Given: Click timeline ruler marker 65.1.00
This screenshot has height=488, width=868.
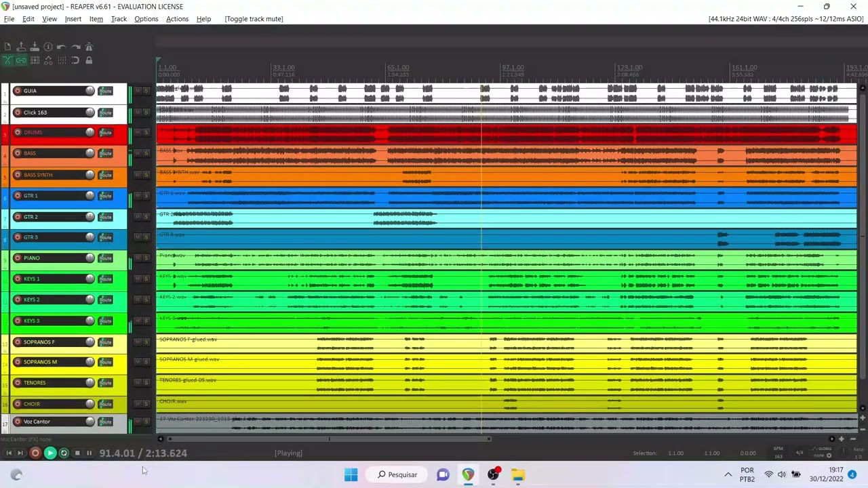Looking at the screenshot, I should [x=398, y=68].
